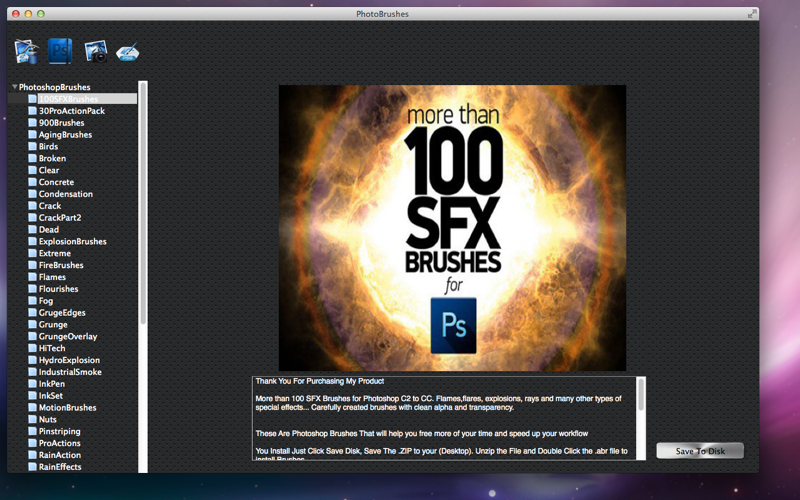Click the blue Photoshop Ps book icon
This screenshot has width=800, height=500.
[60, 51]
